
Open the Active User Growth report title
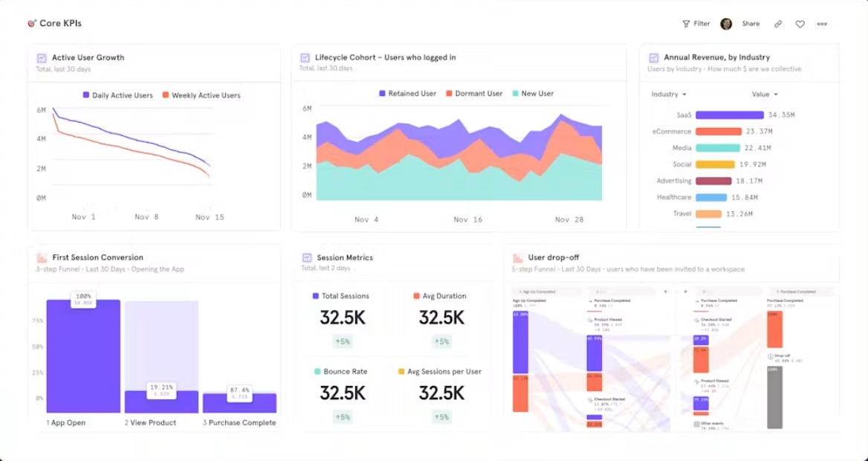click(88, 58)
